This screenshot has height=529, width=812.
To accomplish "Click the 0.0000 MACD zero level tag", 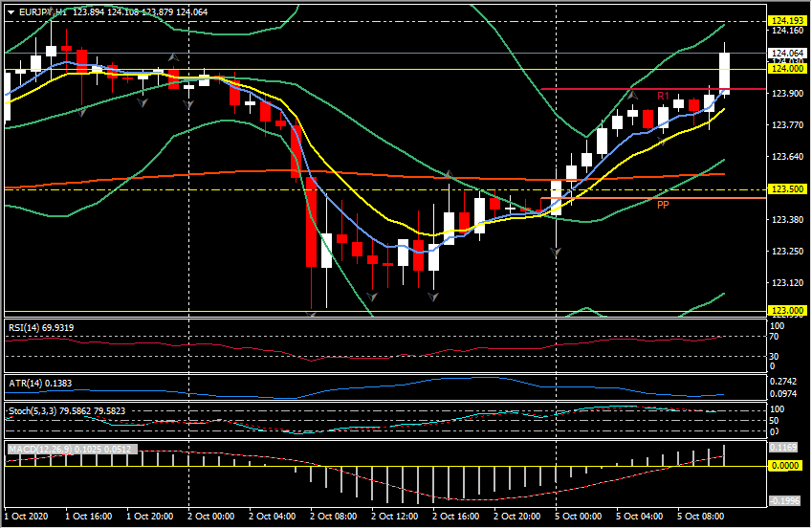I will pos(787,465).
